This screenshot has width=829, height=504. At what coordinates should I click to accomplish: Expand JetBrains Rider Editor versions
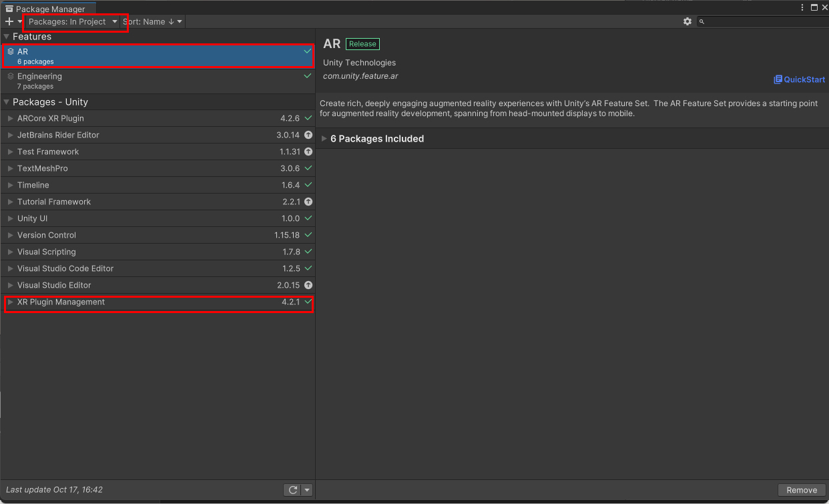coord(10,135)
